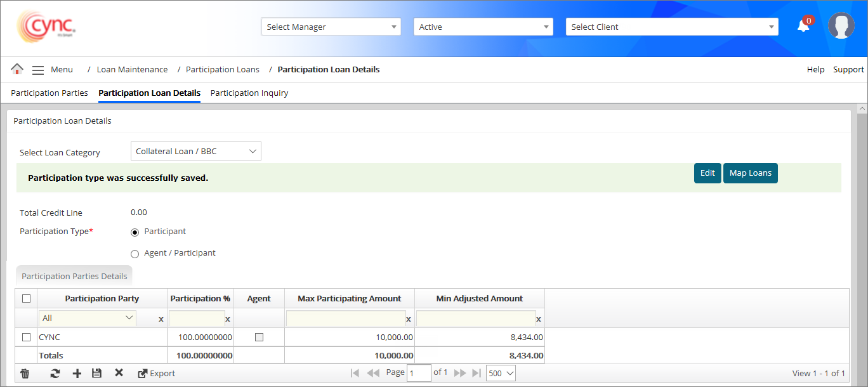The height and width of the screenshot is (387, 868).
Task: Click the user profile avatar
Action: [841, 26]
